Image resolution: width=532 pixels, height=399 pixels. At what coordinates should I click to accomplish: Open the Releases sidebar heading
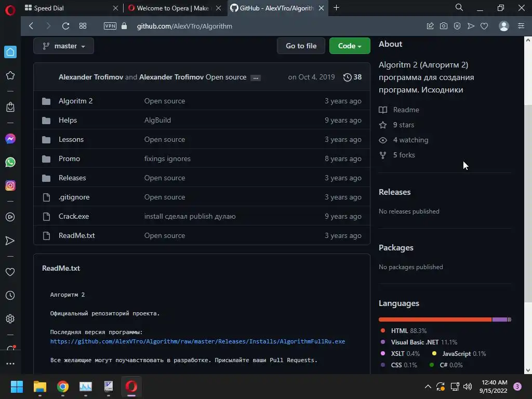pyautogui.click(x=395, y=192)
